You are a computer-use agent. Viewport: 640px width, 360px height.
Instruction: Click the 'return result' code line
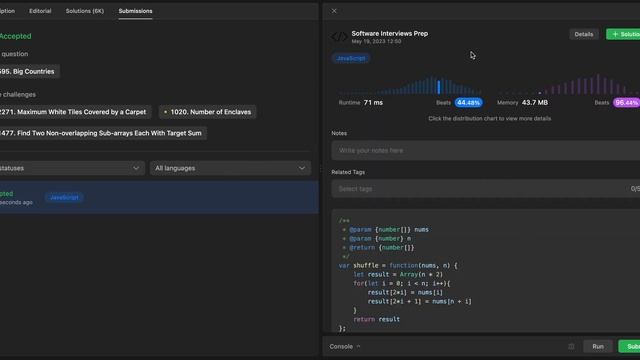point(376,319)
